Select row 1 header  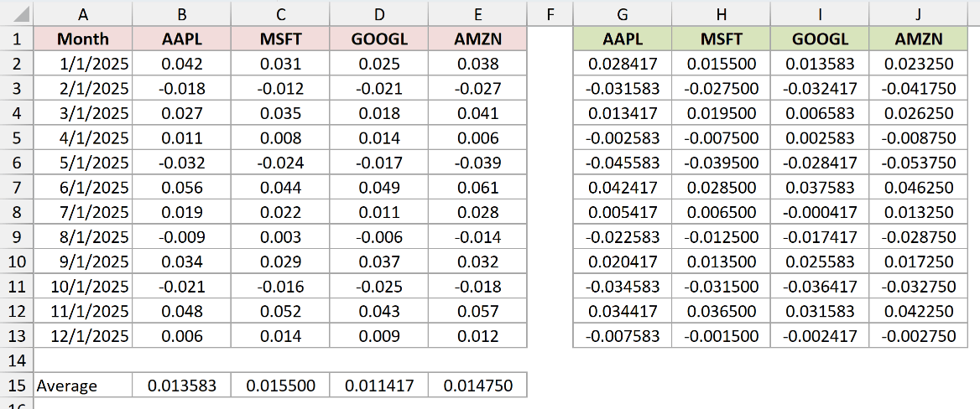(x=16, y=39)
